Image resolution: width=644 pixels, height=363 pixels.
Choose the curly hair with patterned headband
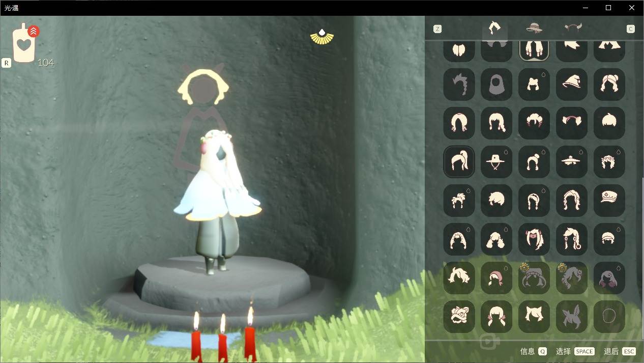coord(609,162)
